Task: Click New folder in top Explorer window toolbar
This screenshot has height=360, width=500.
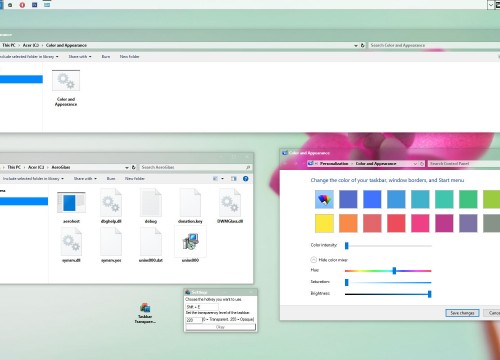Action: (129, 57)
